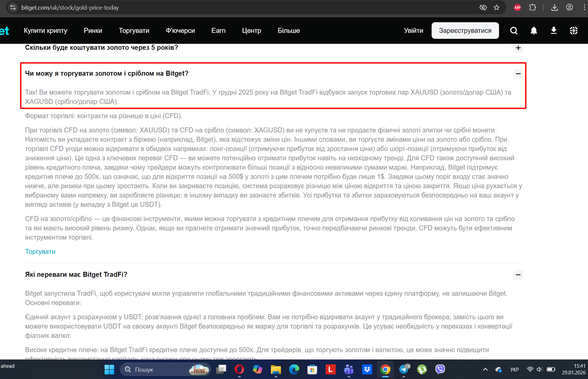
Task: Expand the gold price in 5 years question
Action: click(x=518, y=48)
